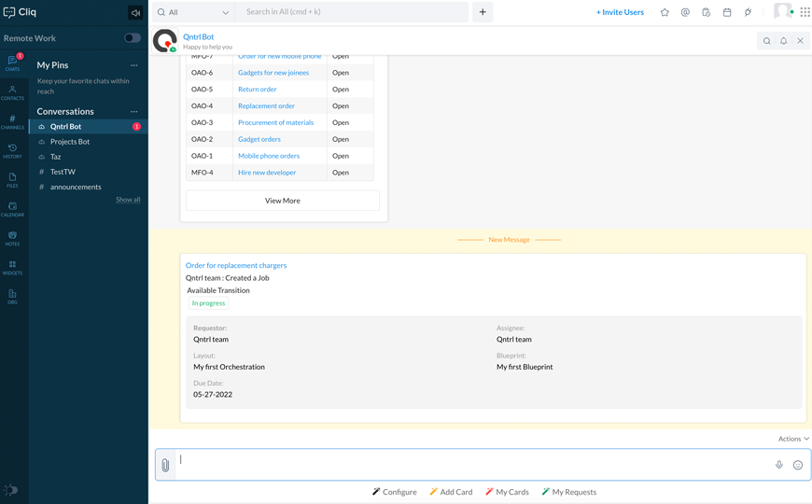Open calendar icon in top bar
The image size is (812, 504).
(727, 12)
